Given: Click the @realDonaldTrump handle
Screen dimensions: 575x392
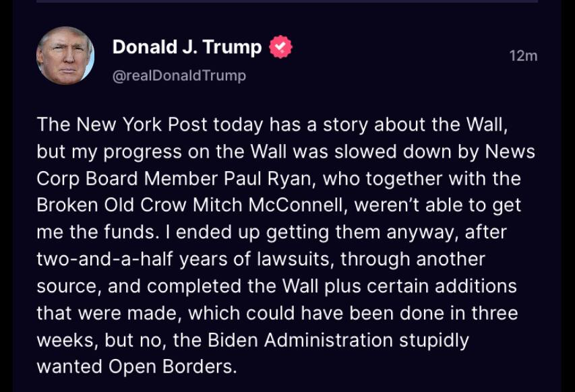Looking at the screenshot, I should click(x=179, y=75).
